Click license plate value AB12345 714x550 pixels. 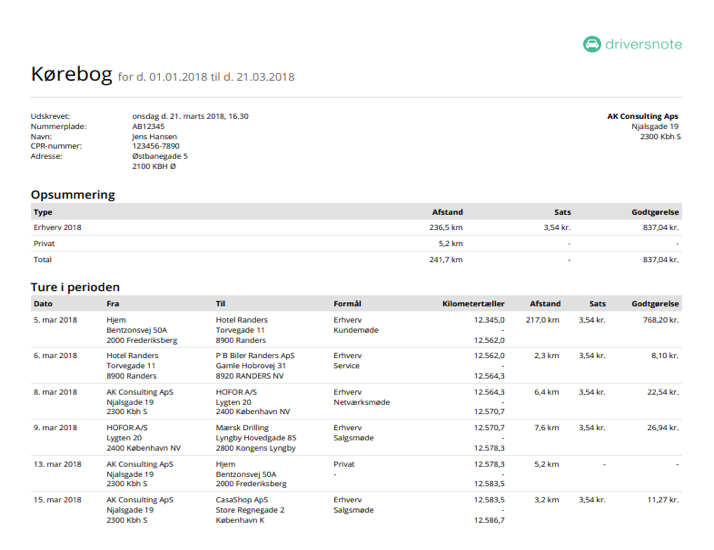[x=148, y=126]
